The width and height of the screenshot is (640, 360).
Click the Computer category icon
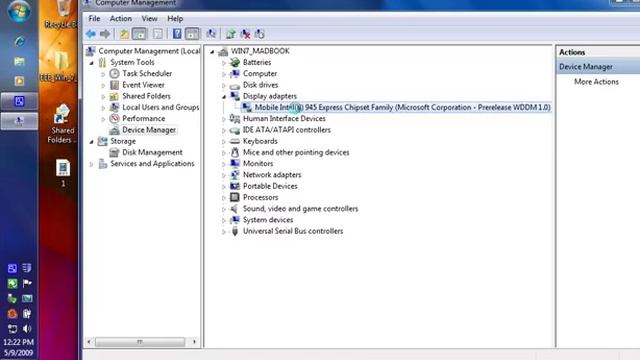[x=235, y=73]
